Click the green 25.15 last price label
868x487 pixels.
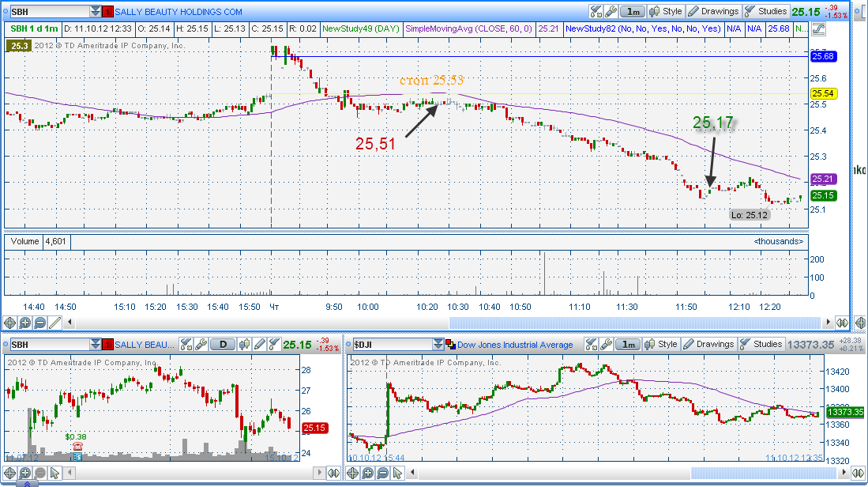coord(823,195)
